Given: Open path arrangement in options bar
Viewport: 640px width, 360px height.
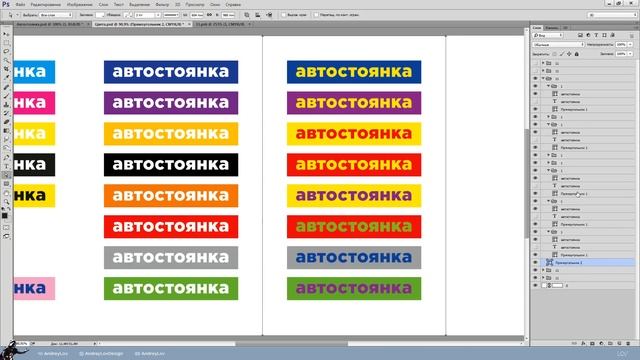Looking at the screenshot, I should (269, 15).
